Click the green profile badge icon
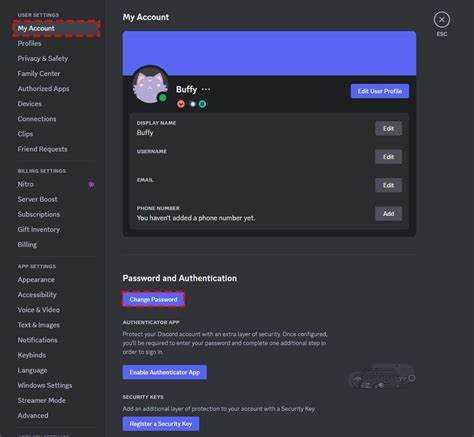This screenshot has width=474, height=437. click(202, 104)
